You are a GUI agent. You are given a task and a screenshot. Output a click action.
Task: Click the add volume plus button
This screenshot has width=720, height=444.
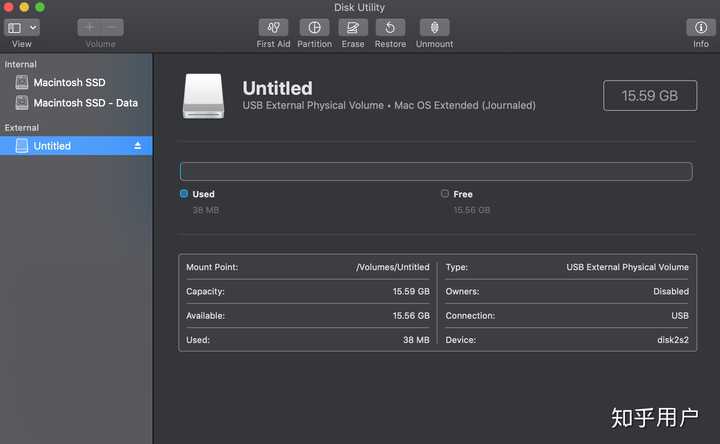[x=90, y=28]
